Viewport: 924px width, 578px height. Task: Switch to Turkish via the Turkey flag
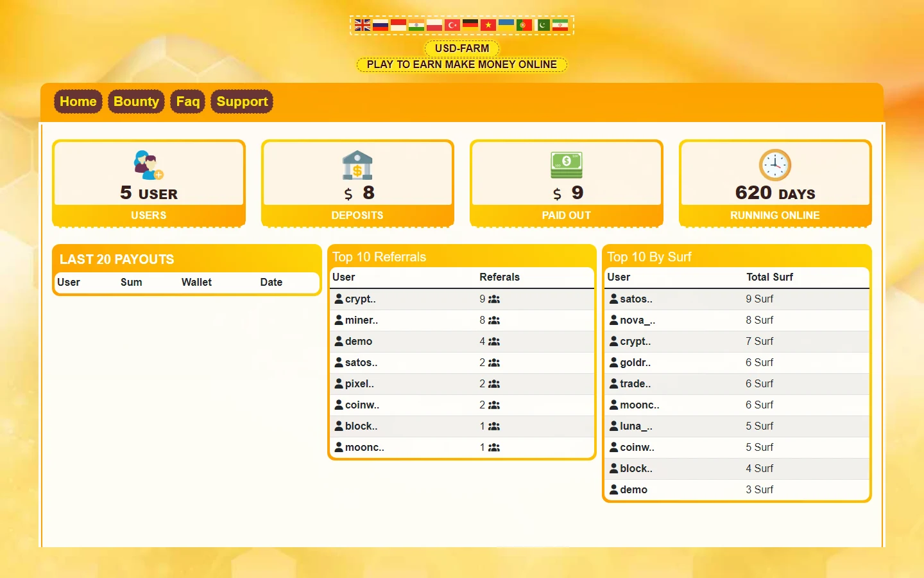click(x=452, y=25)
